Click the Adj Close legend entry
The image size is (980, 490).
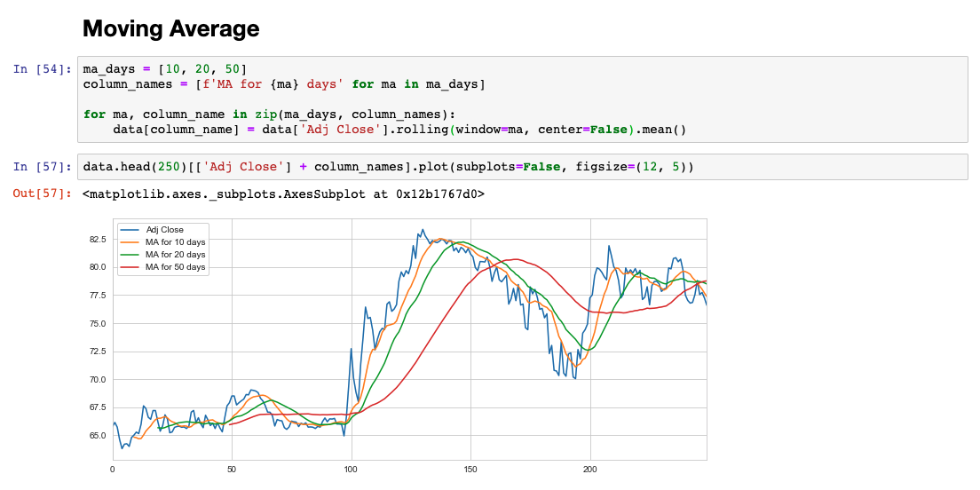click(x=165, y=229)
